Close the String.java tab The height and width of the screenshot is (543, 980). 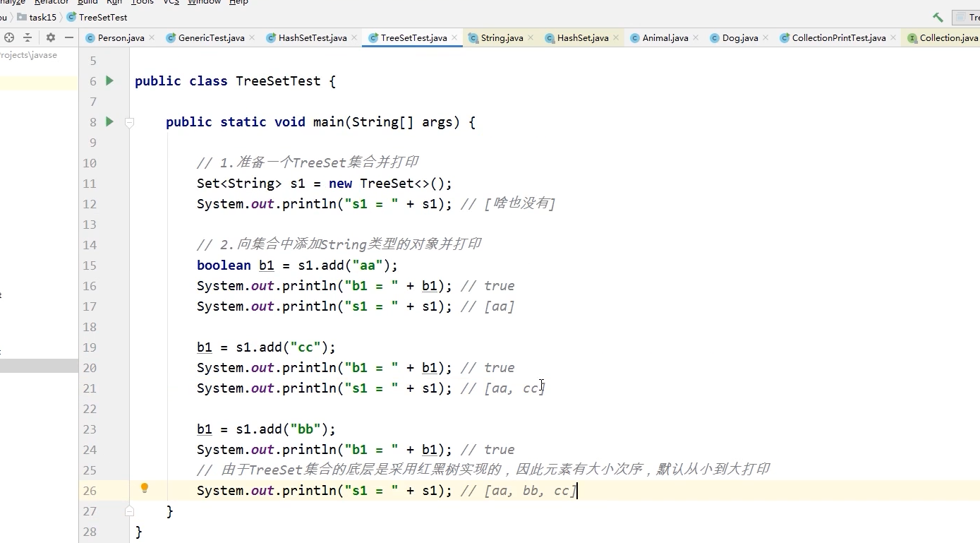[531, 37]
